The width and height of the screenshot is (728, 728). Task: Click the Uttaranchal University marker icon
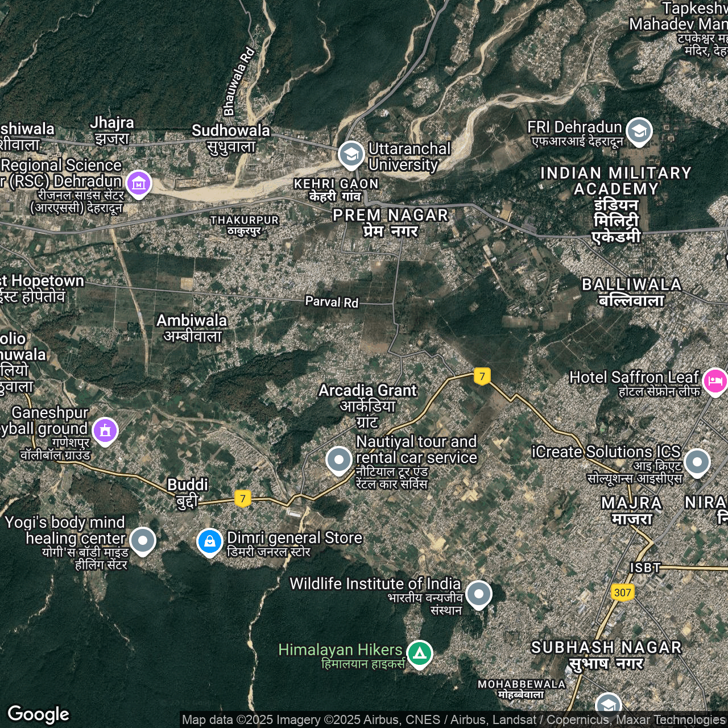(351, 154)
